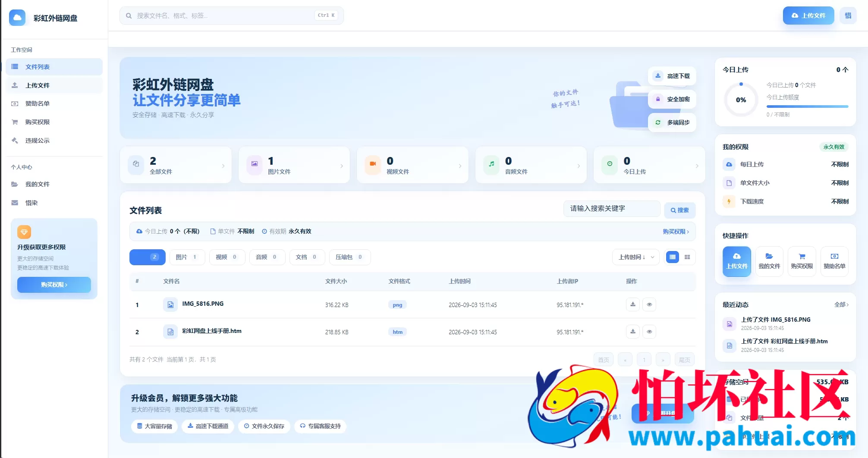Viewport: 868px width, 458px height.
Task: Click the file name 彩虹网盘上线手册.htm
Action: click(212, 331)
